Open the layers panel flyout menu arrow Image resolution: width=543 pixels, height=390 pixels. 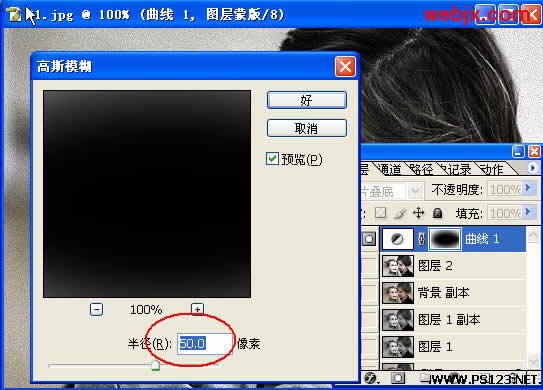coord(532,168)
